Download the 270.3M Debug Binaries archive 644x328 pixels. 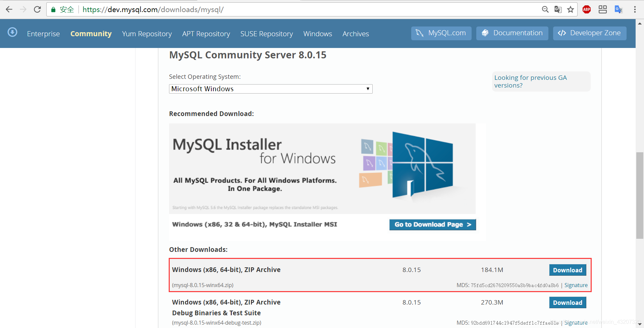(x=568, y=303)
